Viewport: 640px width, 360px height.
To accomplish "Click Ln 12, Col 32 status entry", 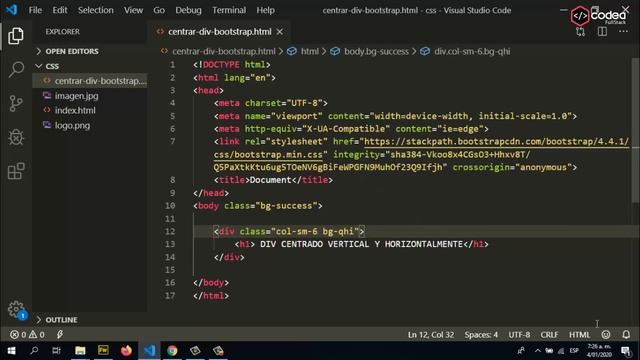I will coord(431,335).
